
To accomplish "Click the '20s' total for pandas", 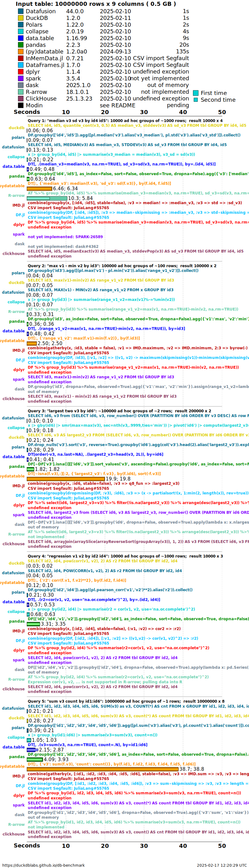I will pos(184,45).
